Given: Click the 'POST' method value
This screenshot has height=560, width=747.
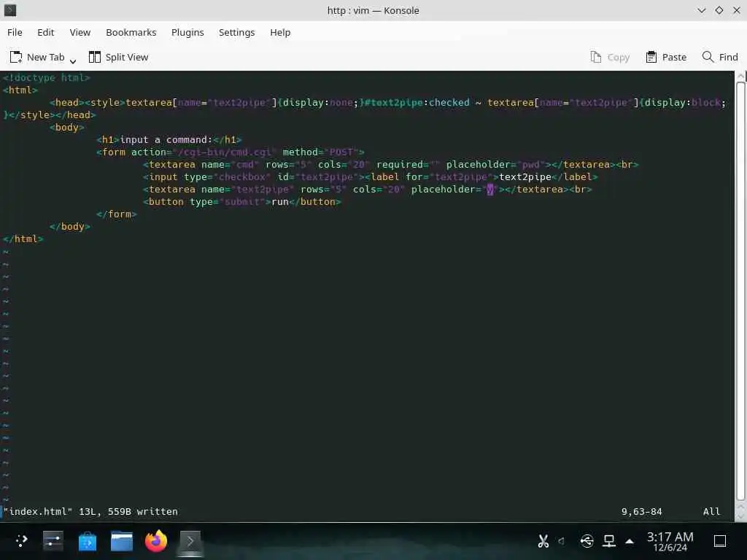Looking at the screenshot, I should [x=341, y=152].
